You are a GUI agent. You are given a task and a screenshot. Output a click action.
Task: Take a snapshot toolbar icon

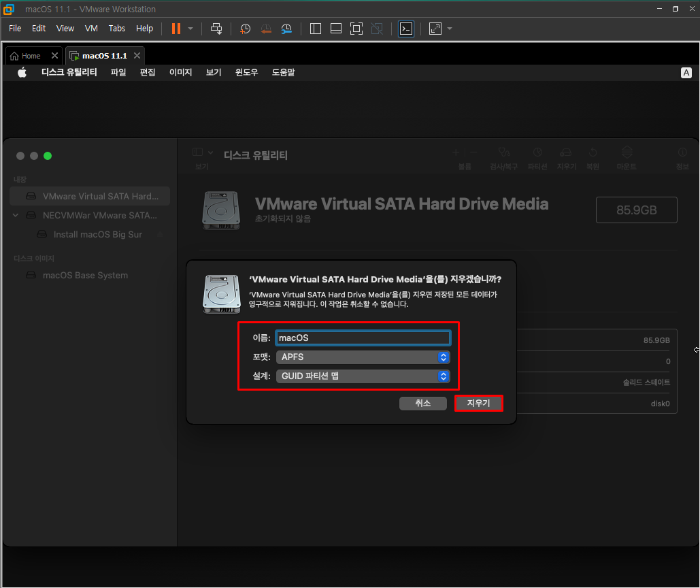pos(245,29)
